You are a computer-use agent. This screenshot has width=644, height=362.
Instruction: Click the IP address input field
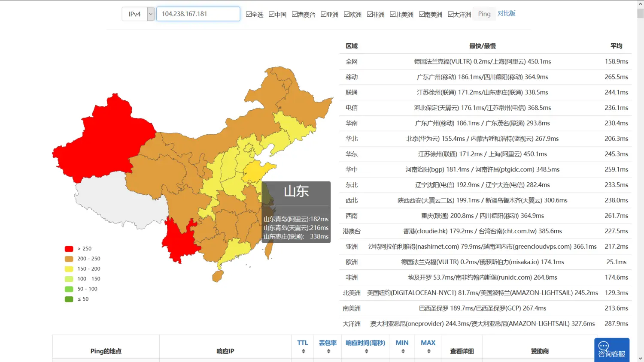(x=198, y=14)
